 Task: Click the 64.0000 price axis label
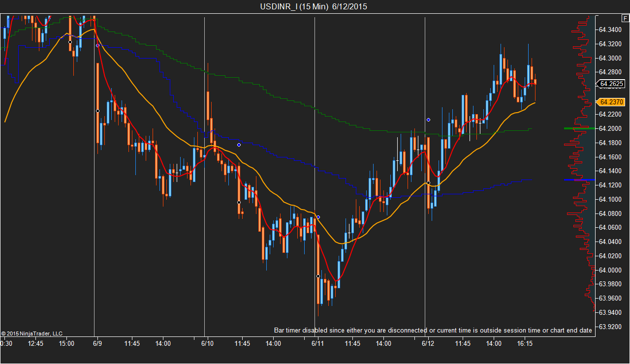[x=610, y=270]
